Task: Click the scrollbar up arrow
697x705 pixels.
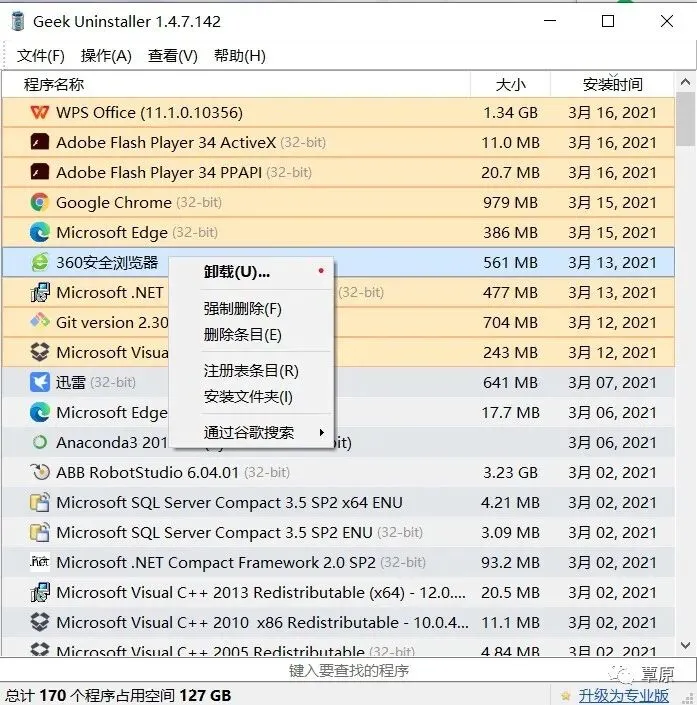Action: (x=685, y=82)
